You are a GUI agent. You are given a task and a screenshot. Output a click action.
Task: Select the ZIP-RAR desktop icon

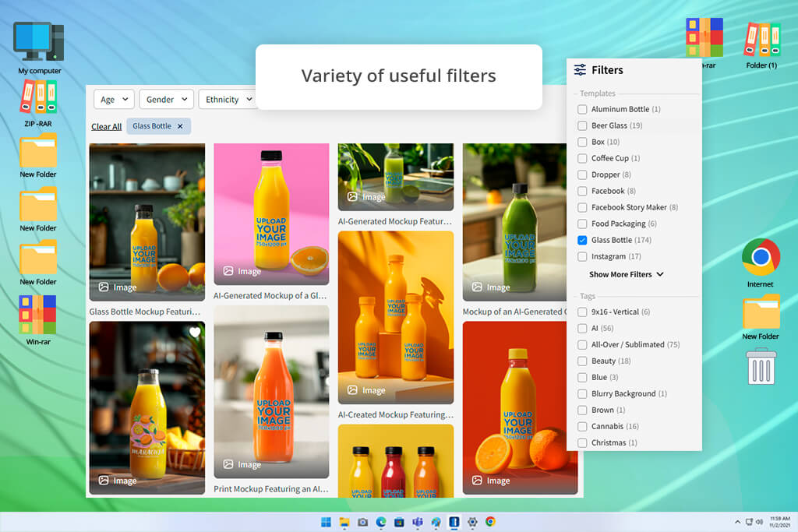[x=39, y=104]
